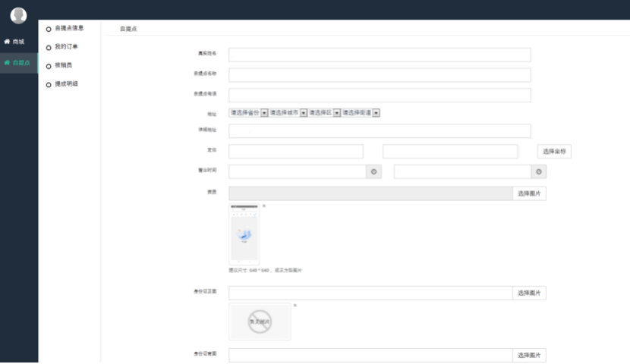Go to 提成明细 in the sidebar
Image resolution: width=630 pixels, height=364 pixels.
pyautogui.click(x=65, y=83)
